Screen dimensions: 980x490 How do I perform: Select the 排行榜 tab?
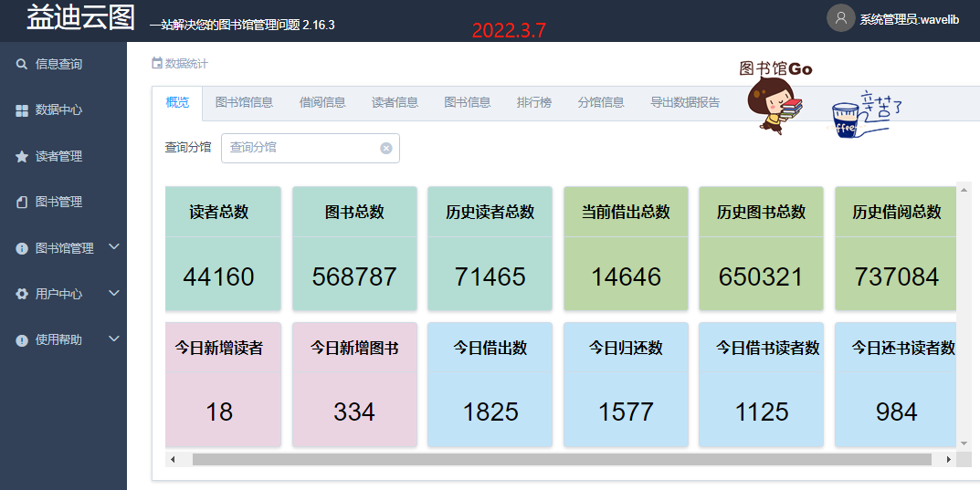point(534,102)
